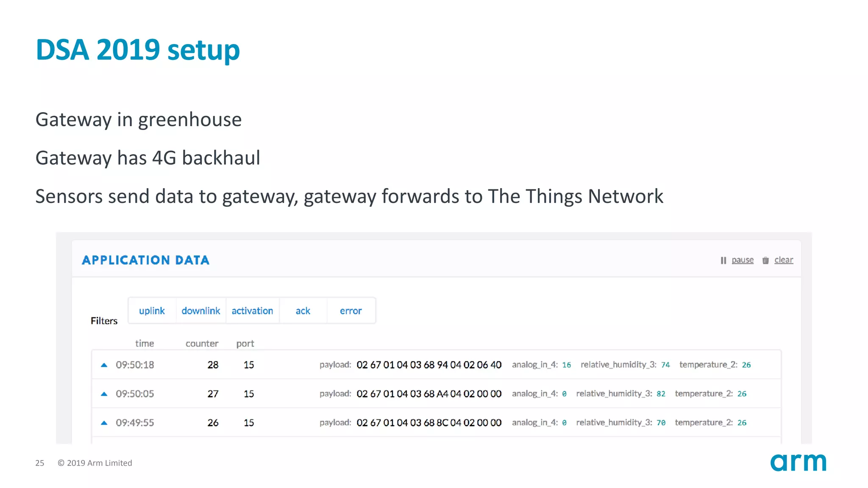The image size is (868, 488).
Task: Select the error filter tab
Action: coord(351,311)
